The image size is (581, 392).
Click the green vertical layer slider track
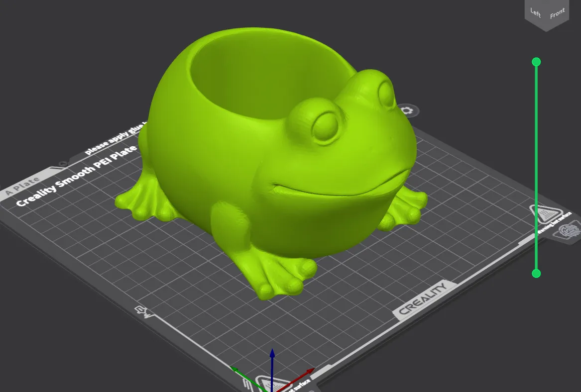(536, 168)
